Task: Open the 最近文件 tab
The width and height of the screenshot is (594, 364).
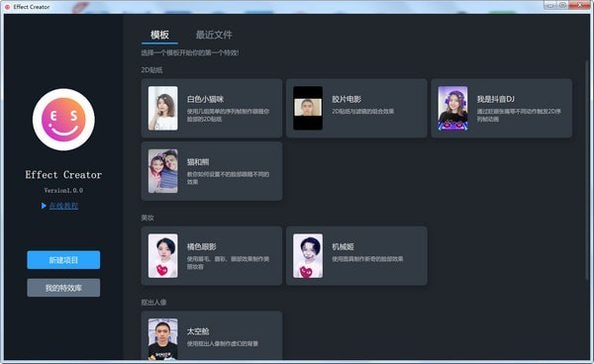Action: click(214, 35)
